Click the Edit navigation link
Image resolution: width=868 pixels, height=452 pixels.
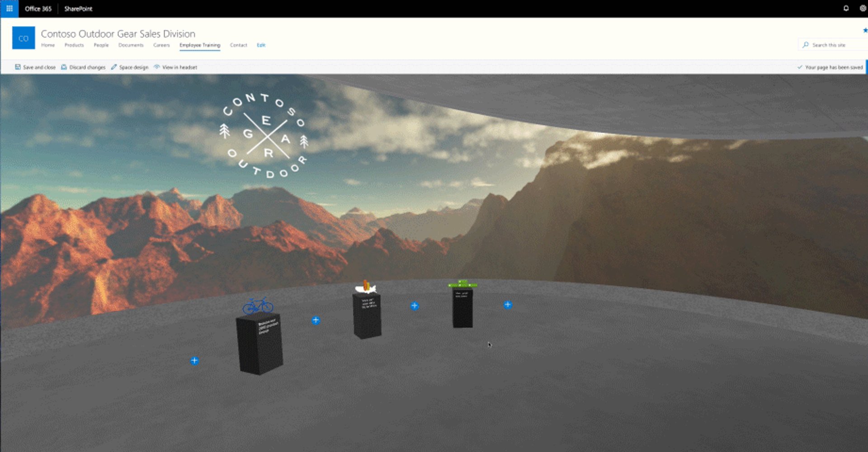tap(261, 45)
